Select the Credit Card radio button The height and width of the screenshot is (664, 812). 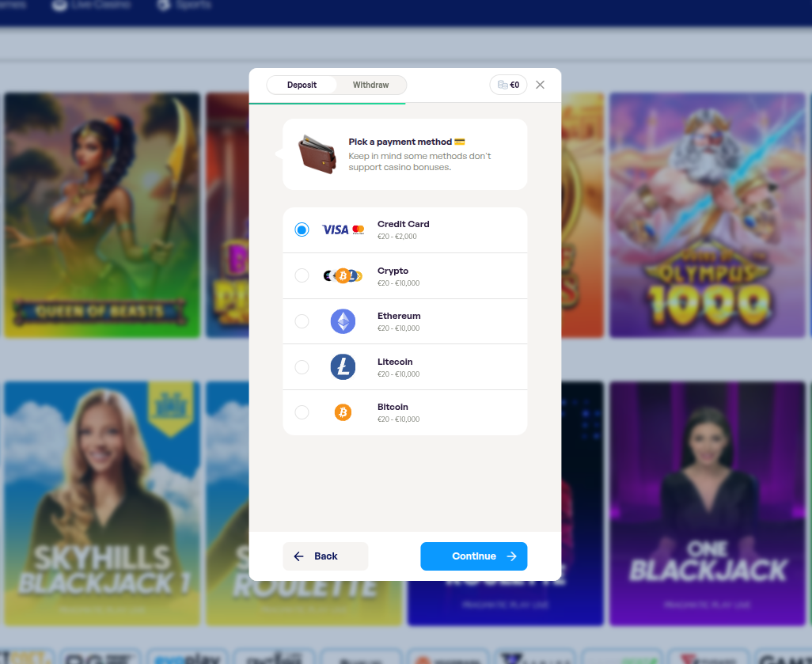pos(302,230)
